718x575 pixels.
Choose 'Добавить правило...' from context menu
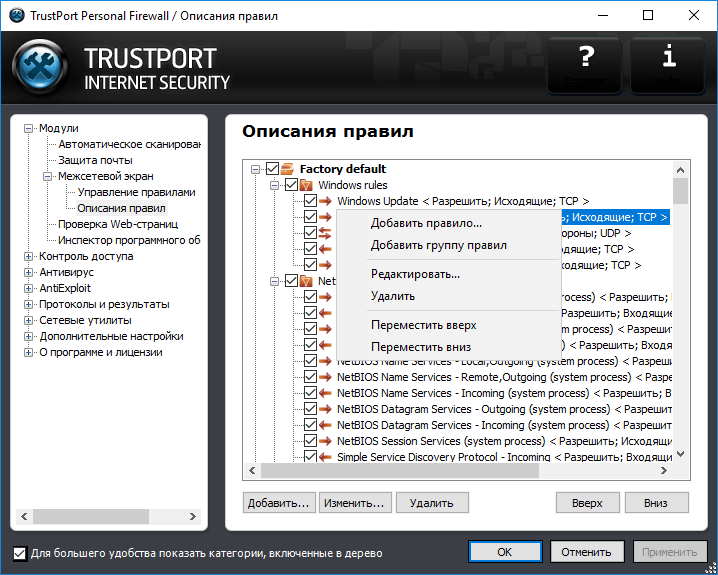pos(449,223)
